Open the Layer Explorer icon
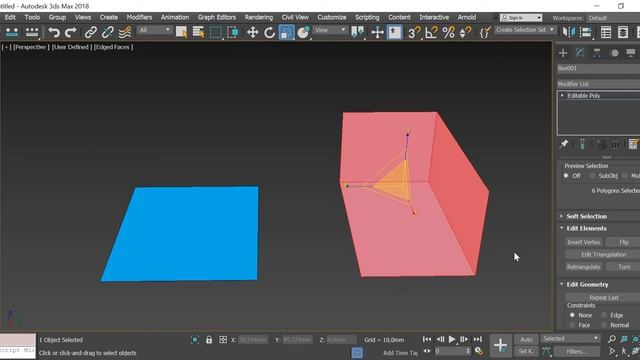Screen dimensions: 640x360 pyautogui.click(x=623, y=32)
